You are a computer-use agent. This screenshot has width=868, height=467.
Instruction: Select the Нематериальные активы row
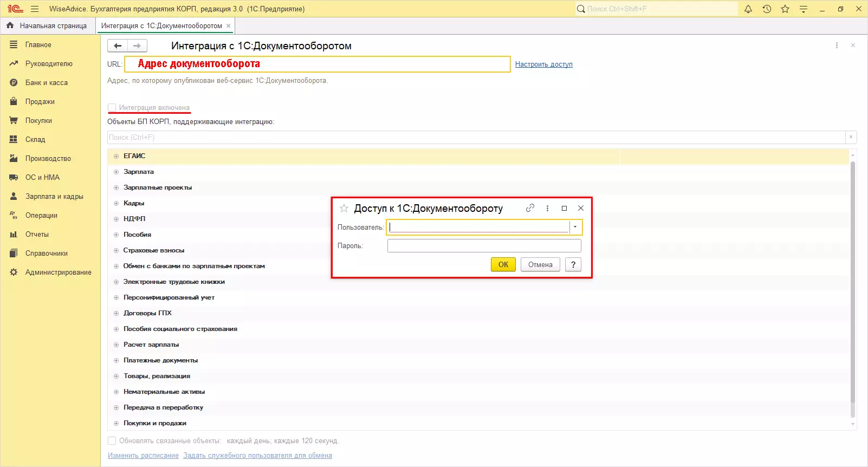pyautogui.click(x=478, y=392)
